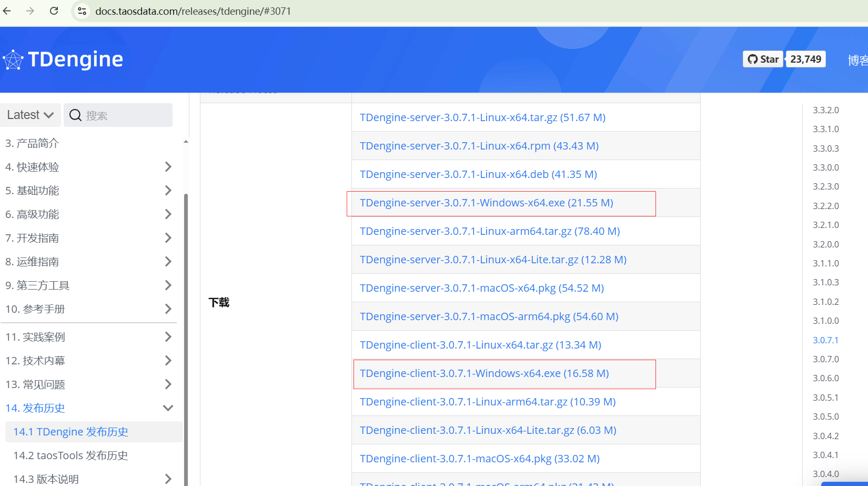
Task: Expand the 7. 开发指南 section
Action: click(x=168, y=238)
